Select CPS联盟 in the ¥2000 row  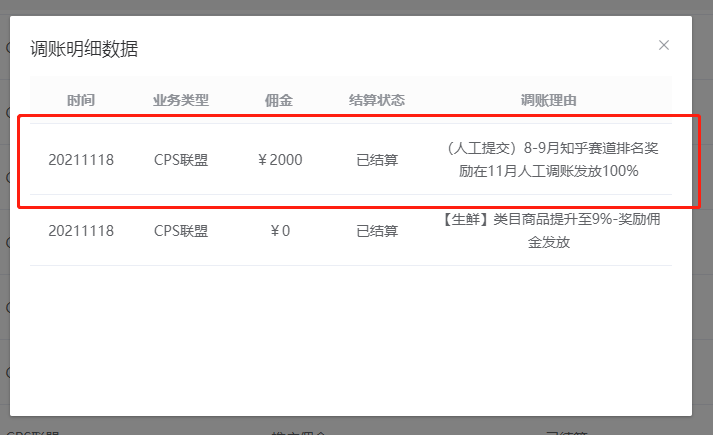click(x=181, y=160)
